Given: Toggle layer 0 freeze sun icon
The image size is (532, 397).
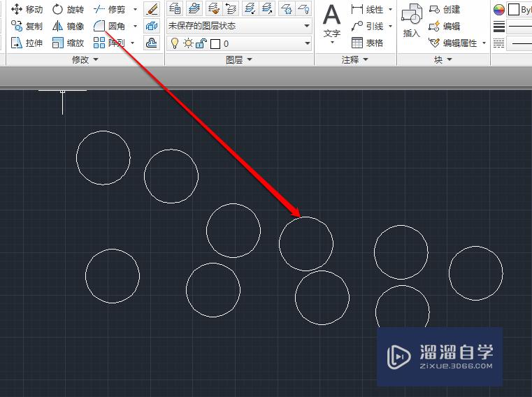Looking at the screenshot, I should click(188, 43).
